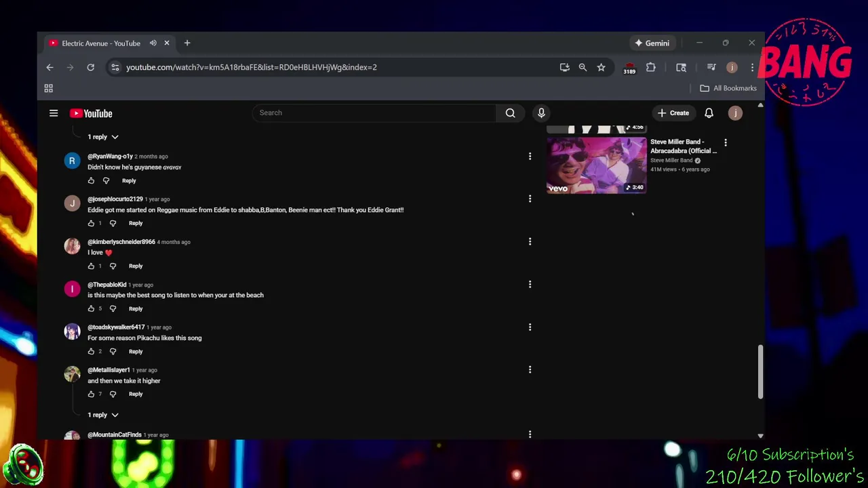Mute the Electric Avenue tab audio

(153, 43)
